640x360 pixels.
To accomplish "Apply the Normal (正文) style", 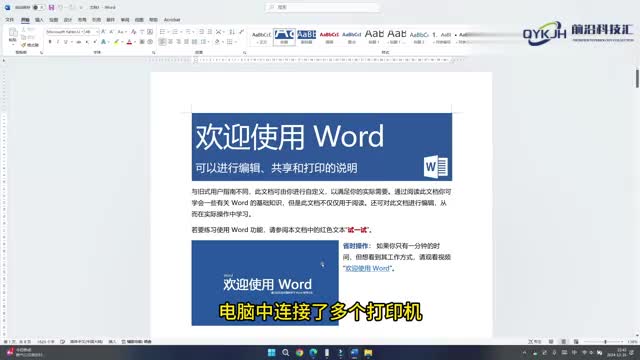I will click(x=262, y=37).
